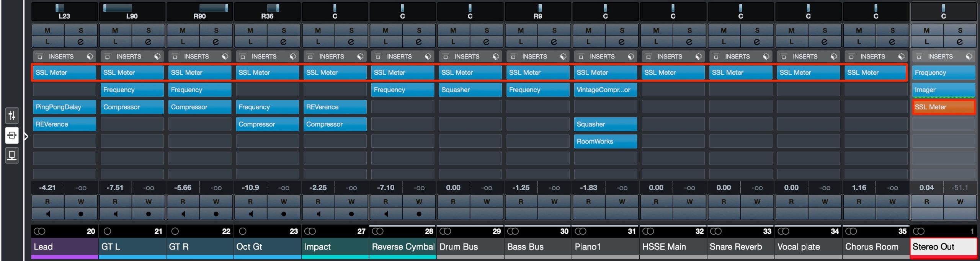The height and width of the screenshot is (261, 980).
Task: Open channel settings 'e' on Stereo Out
Action: coord(960,42)
